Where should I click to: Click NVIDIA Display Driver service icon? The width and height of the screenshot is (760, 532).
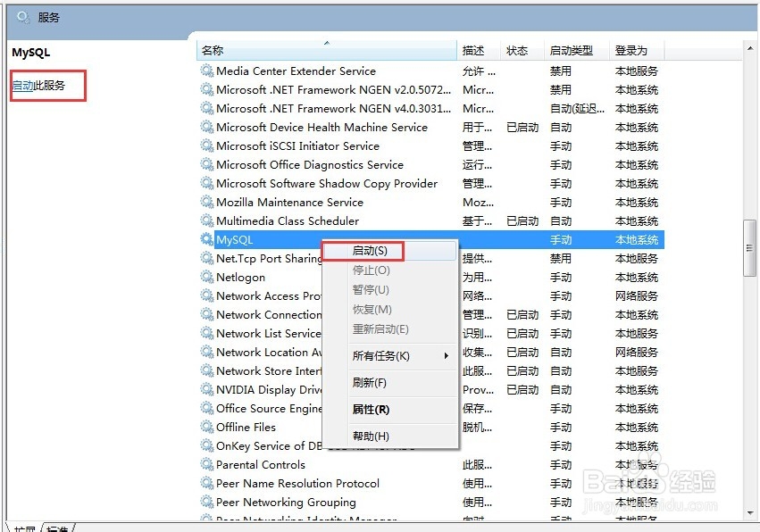(207, 389)
